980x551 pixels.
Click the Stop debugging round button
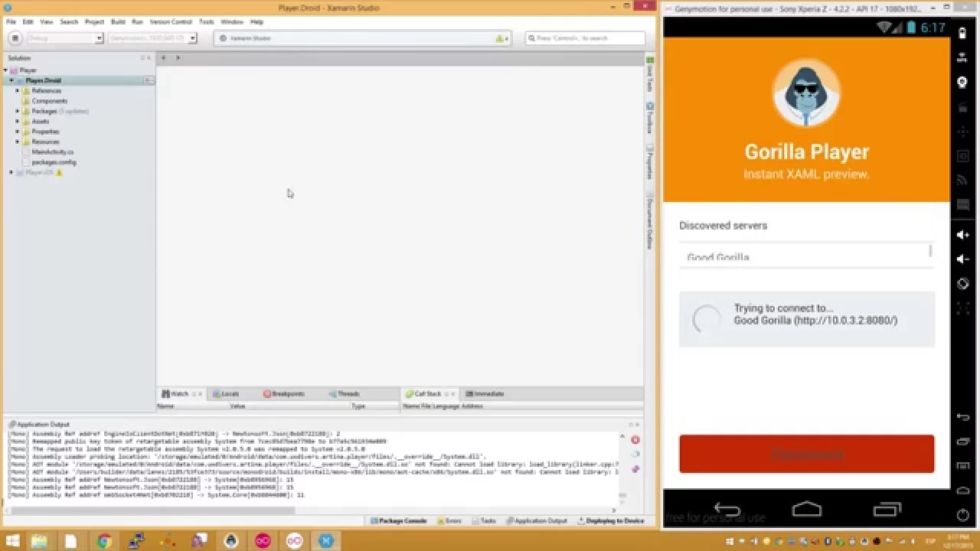pos(15,37)
